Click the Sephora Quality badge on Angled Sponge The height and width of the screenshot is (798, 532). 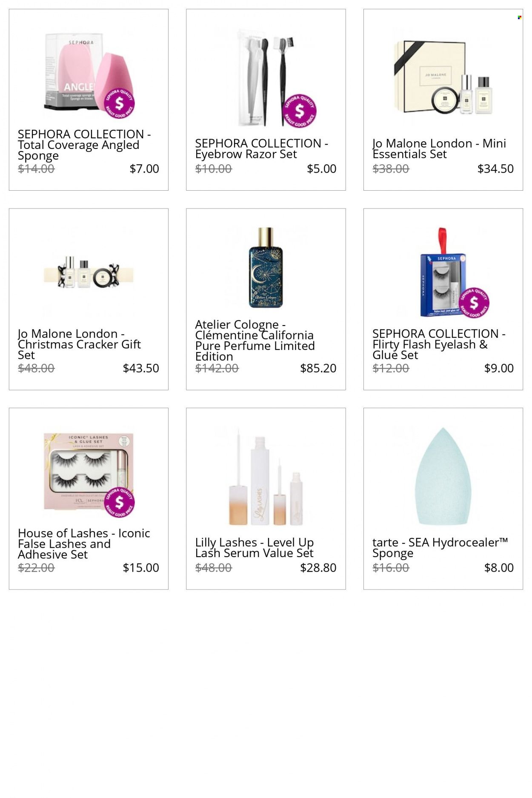[120, 103]
